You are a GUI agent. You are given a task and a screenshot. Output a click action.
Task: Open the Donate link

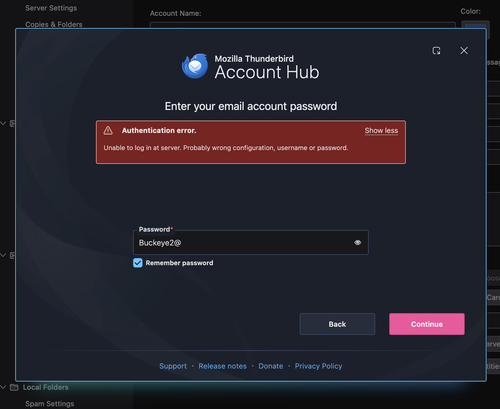271,366
